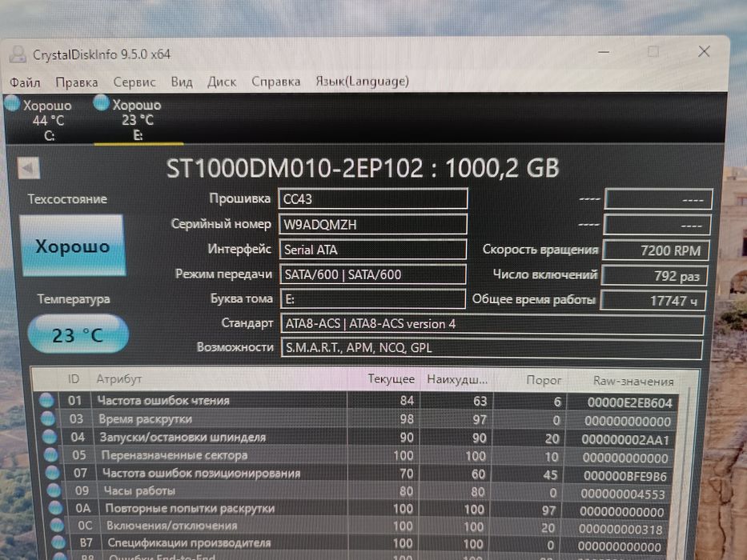Click the Raw-значения column header
The width and height of the screenshot is (747, 560).
[633, 382]
